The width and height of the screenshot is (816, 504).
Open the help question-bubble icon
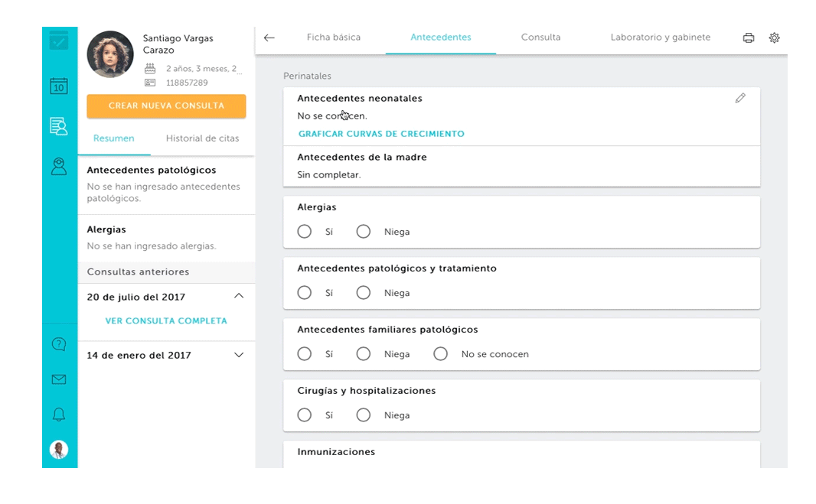[x=59, y=344]
